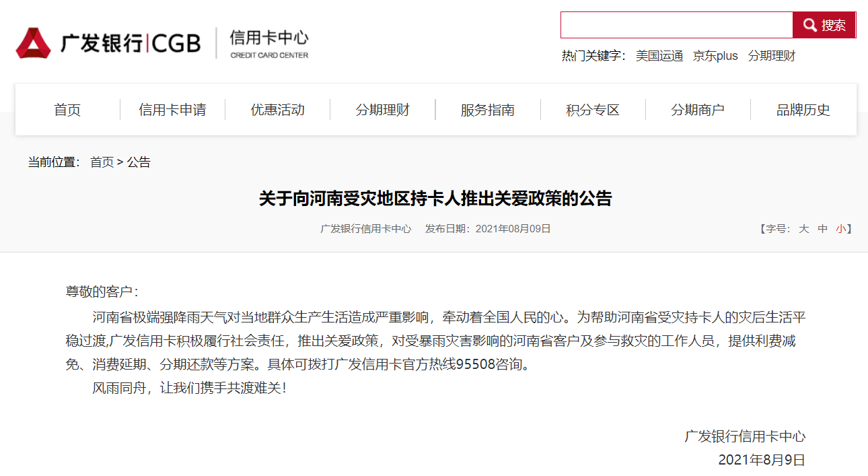Image resolution: width=868 pixels, height=476 pixels.
Task: Set font size to 小
Action: (x=841, y=229)
